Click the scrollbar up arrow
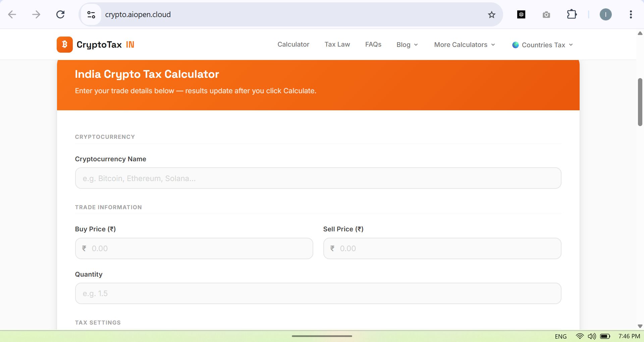 pos(640,33)
